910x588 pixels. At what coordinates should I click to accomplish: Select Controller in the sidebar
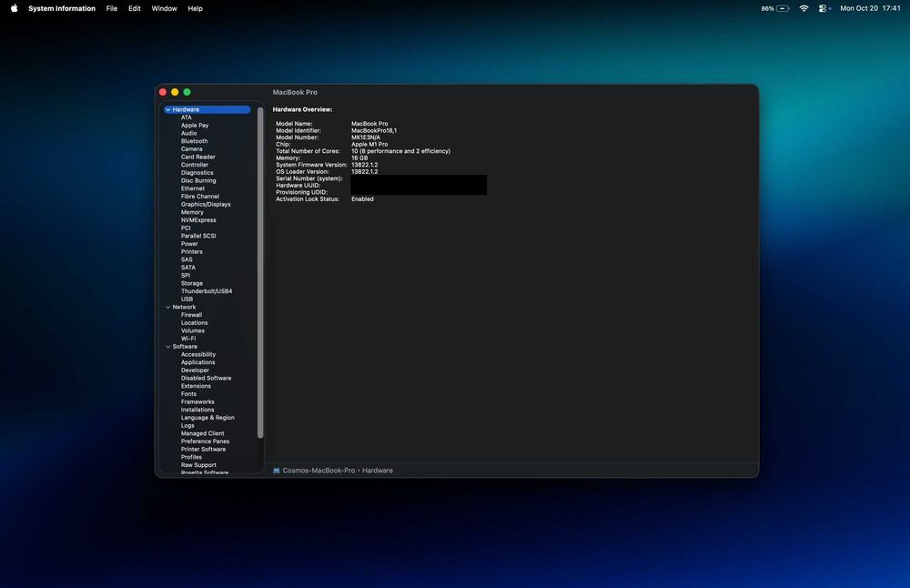coord(195,165)
